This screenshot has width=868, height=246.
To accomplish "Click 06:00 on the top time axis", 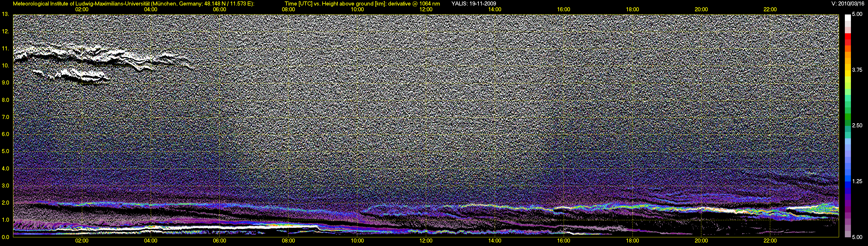I will (219, 10).
